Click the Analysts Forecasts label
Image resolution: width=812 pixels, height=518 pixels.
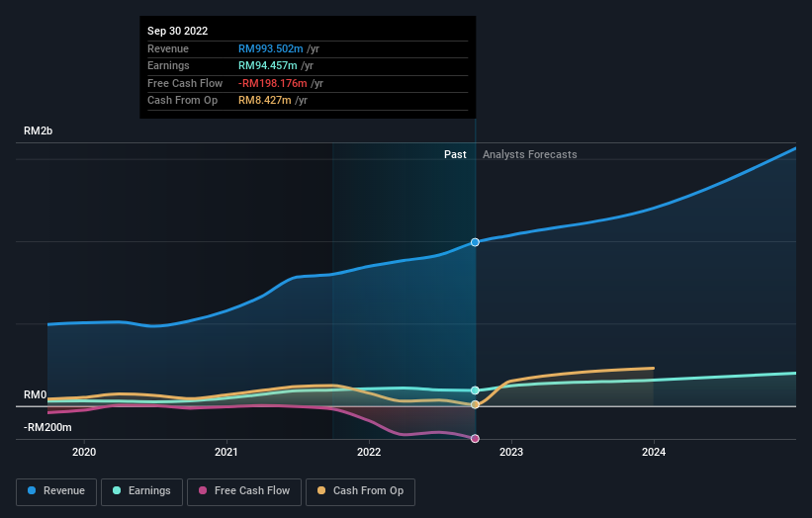point(530,154)
